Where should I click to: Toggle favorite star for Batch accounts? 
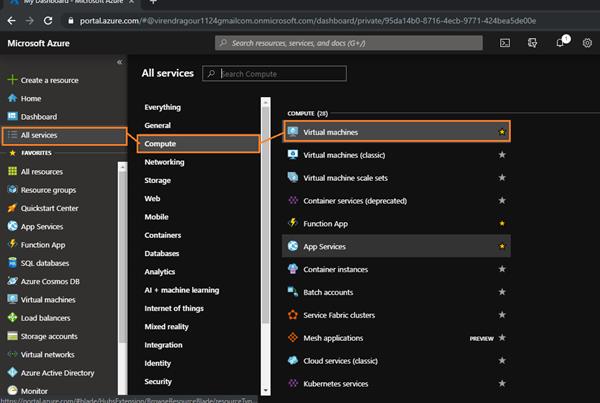[502, 292]
